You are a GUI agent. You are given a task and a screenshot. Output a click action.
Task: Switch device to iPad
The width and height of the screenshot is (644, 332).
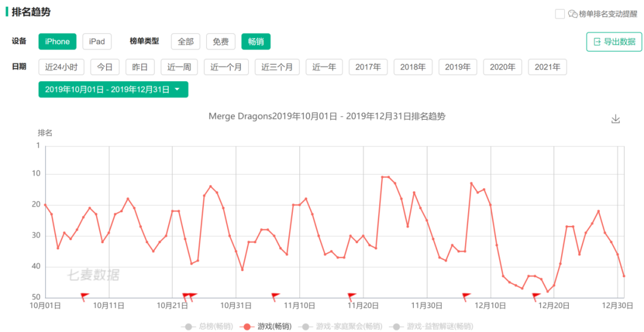[97, 42]
